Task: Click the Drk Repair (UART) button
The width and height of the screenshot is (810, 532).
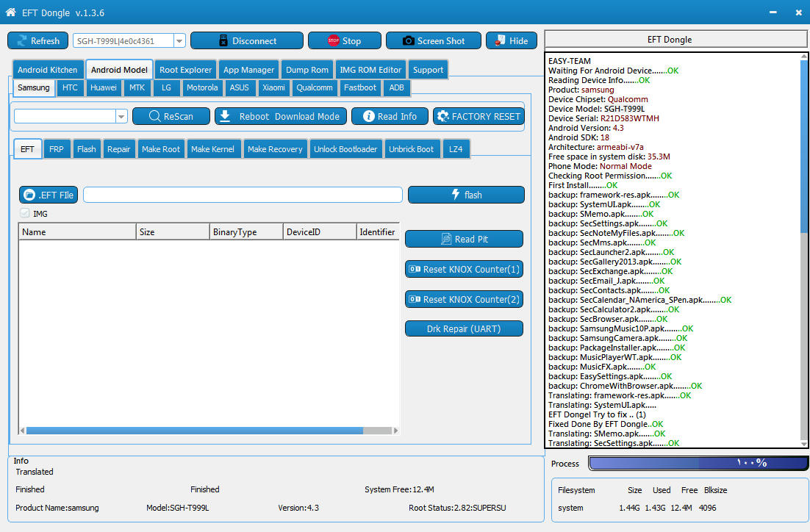Action: tap(464, 328)
